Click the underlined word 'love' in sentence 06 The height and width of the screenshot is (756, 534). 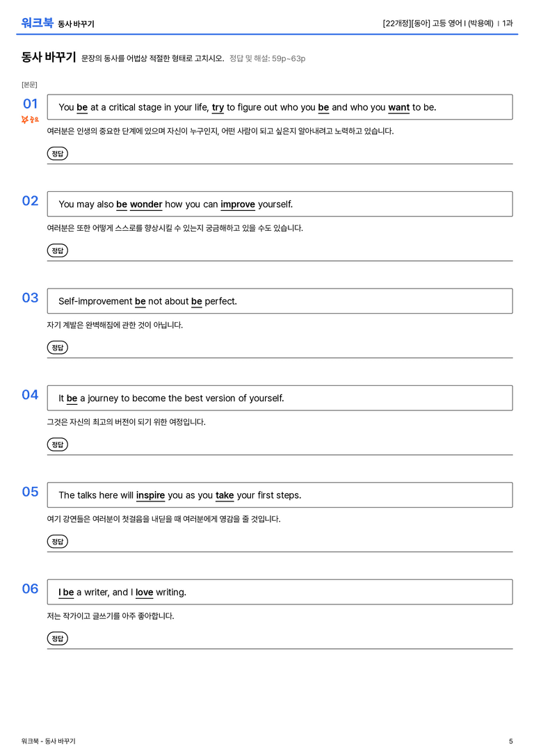(144, 592)
